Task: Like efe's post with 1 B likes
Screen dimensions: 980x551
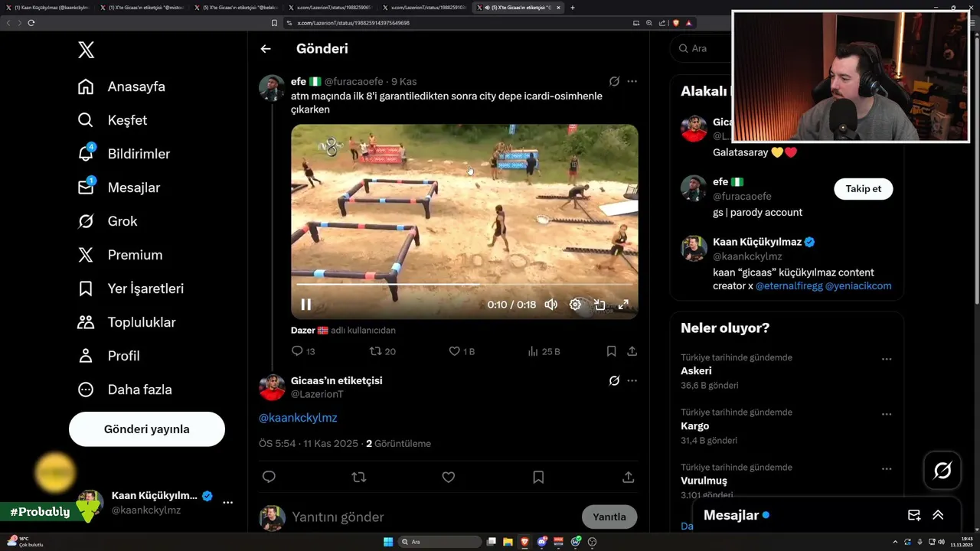Action: tap(462, 351)
